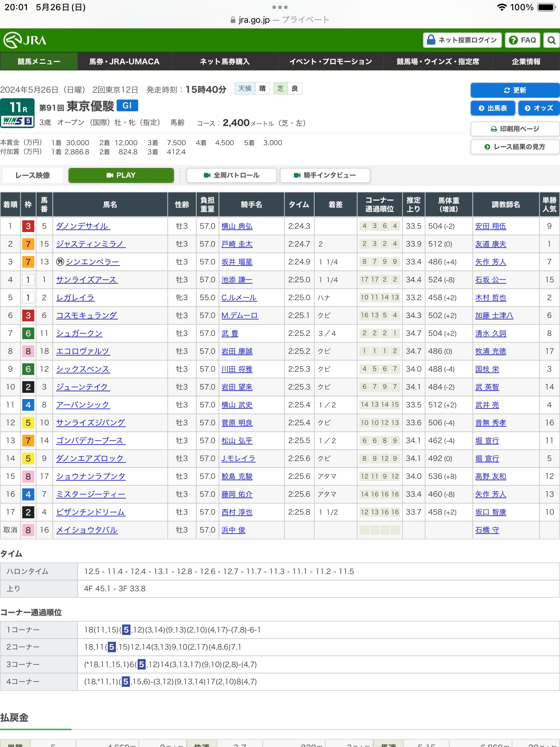Screen dimensions: 560x747
Task: Play the race video with PLAY
Action: coord(121,175)
